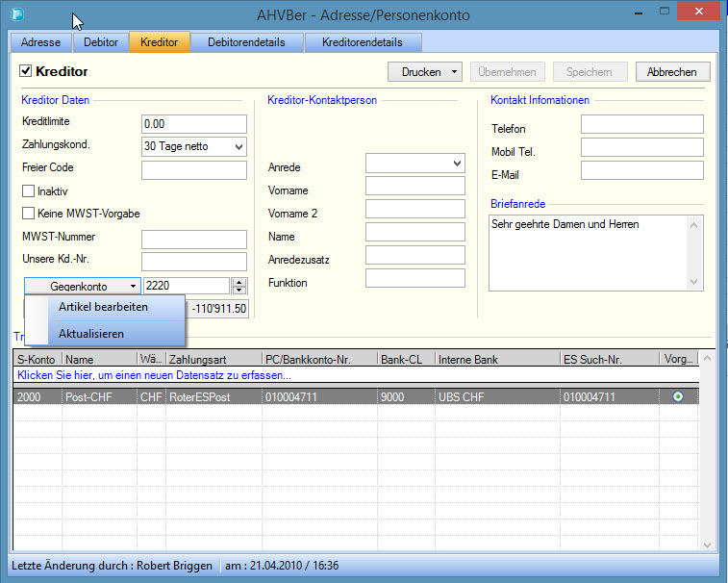The image size is (728, 583).
Task: Click the application icon in the title bar
Action: pos(16,14)
